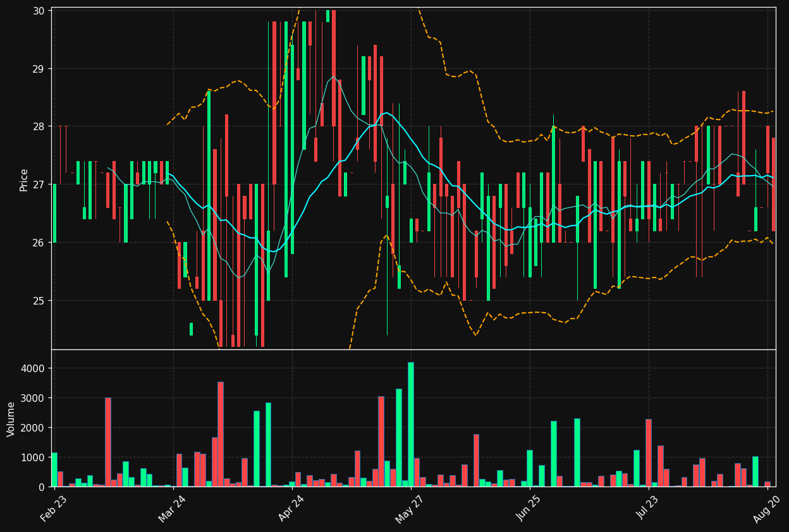This screenshot has height=532, width=789.
Task: Click the 28 price axis tick
Action: click(39, 126)
